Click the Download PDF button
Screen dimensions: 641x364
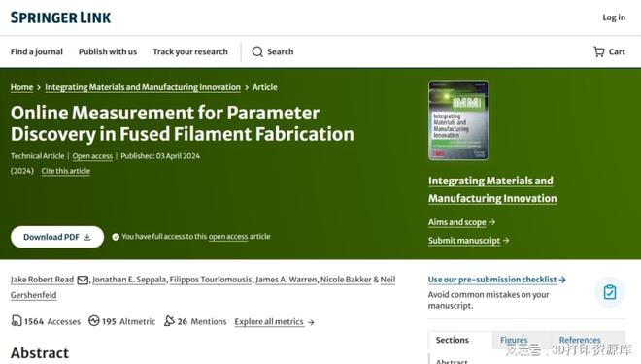57,237
